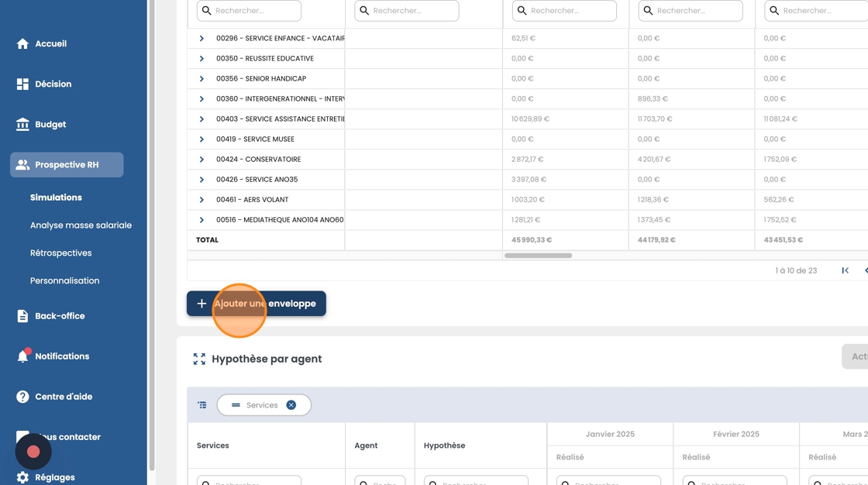Viewport: 868px width, 485px height.
Task: Click the red recording indicator button
Action: point(33,452)
